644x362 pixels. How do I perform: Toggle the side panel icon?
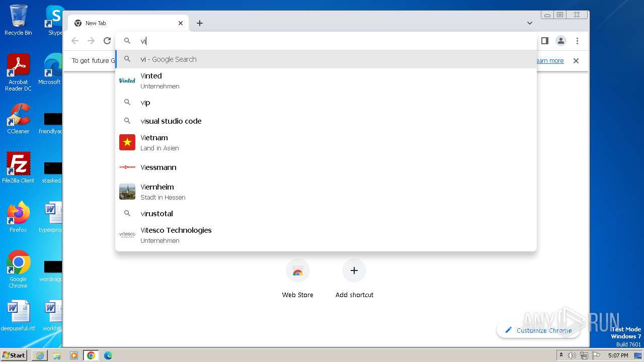coord(544,41)
